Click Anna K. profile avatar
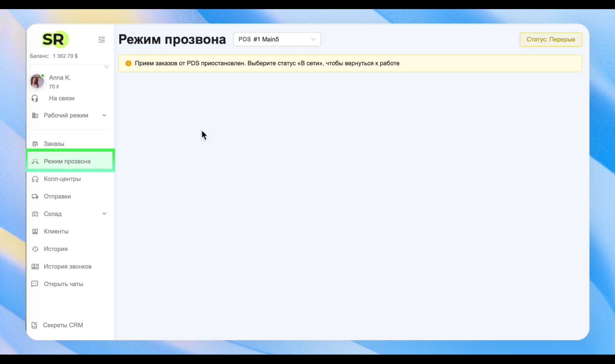 pos(37,81)
